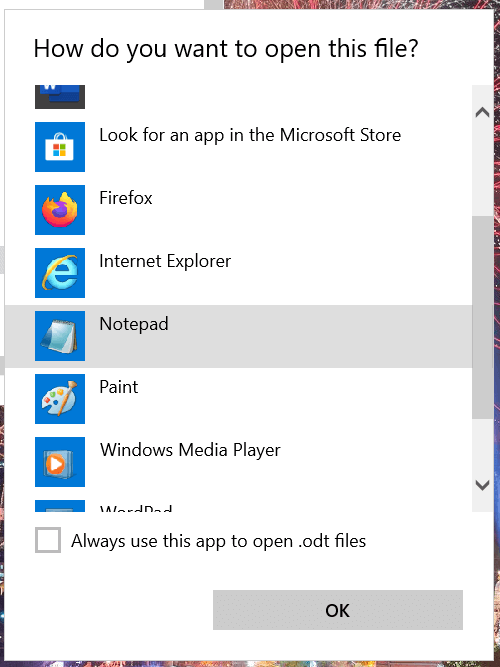Click the scrollbar track above the thumb
The image size is (500, 667).
pos(483,170)
